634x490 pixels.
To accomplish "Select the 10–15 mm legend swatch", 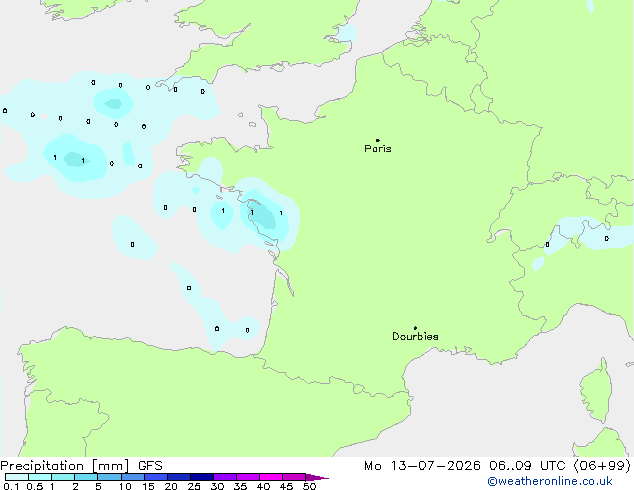I will [132, 477].
